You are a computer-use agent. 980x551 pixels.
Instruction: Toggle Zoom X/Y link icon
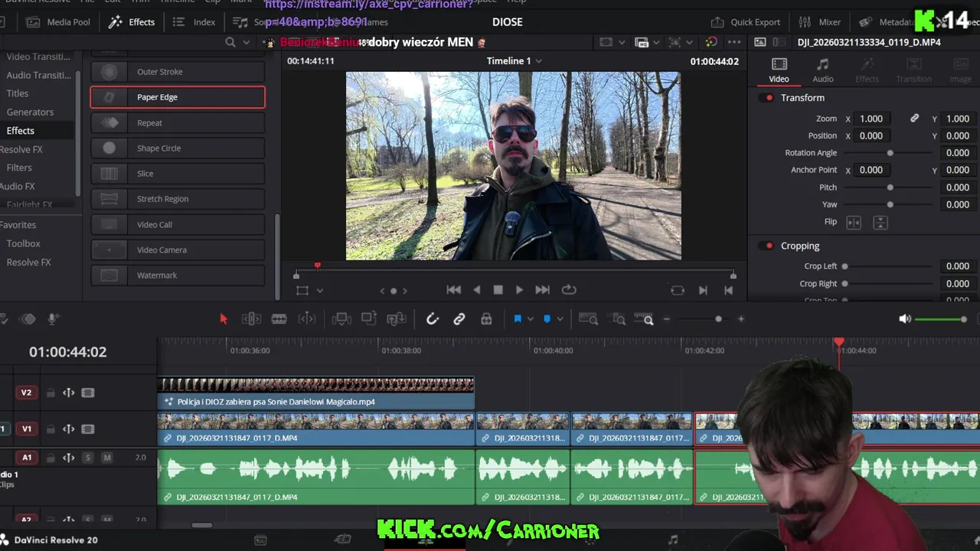coord(914,119)
